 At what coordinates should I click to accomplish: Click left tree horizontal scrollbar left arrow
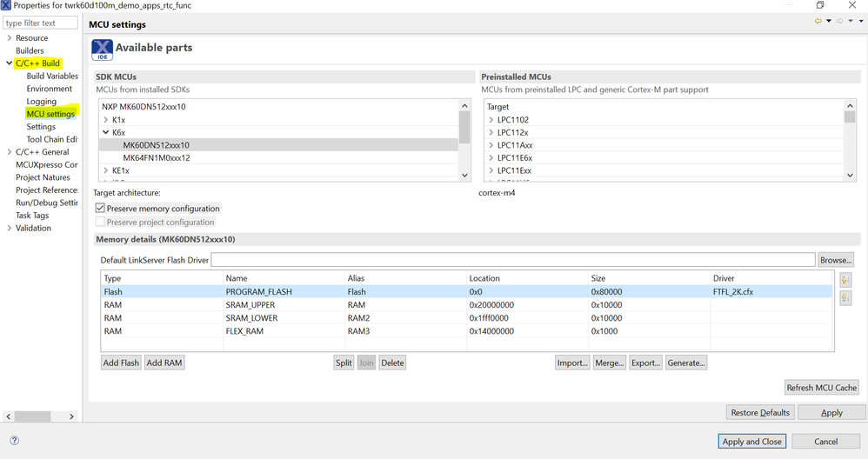coord(9,416)
